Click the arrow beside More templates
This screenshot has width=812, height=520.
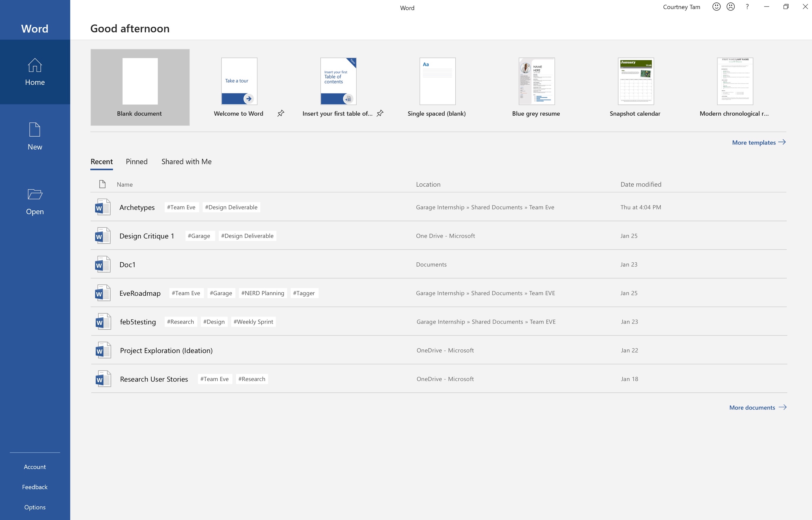(782, 142)
